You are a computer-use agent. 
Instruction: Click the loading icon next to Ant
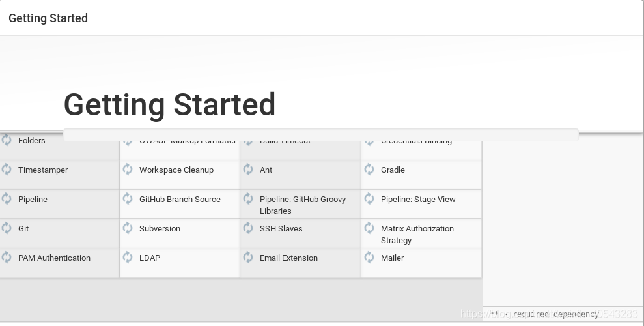tap(248, 170)
